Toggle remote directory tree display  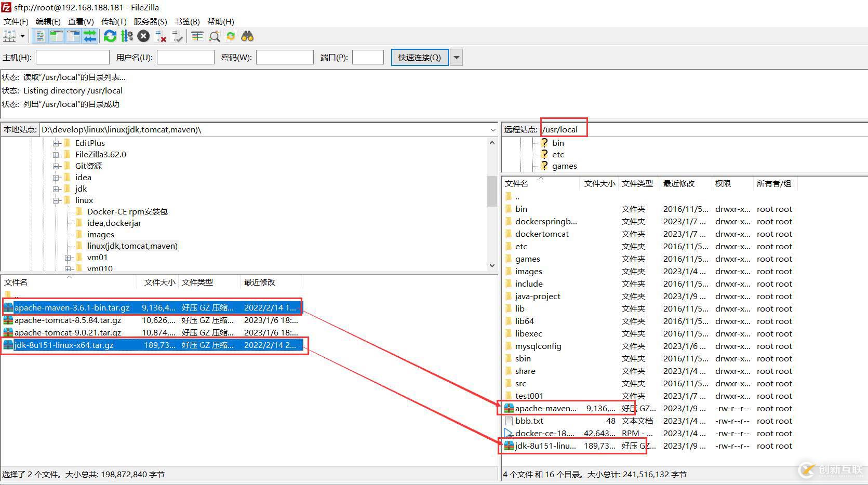coord(73,36)
